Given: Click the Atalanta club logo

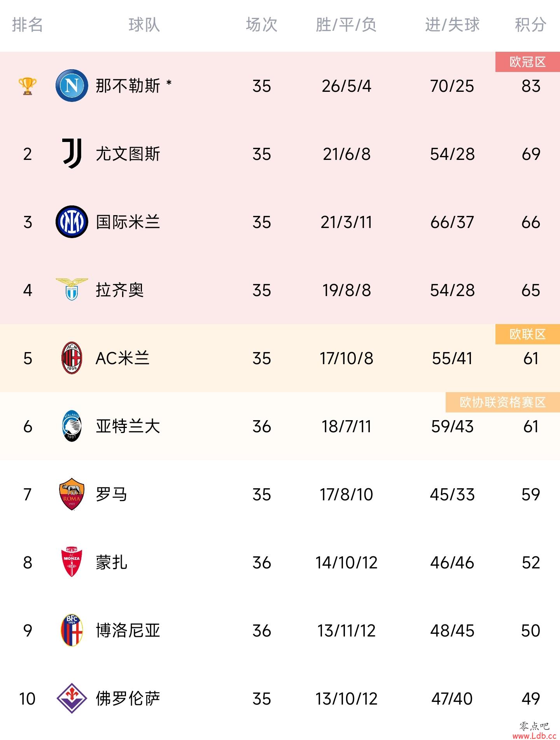Looking at the screenshot, I should tap(72, 426).
